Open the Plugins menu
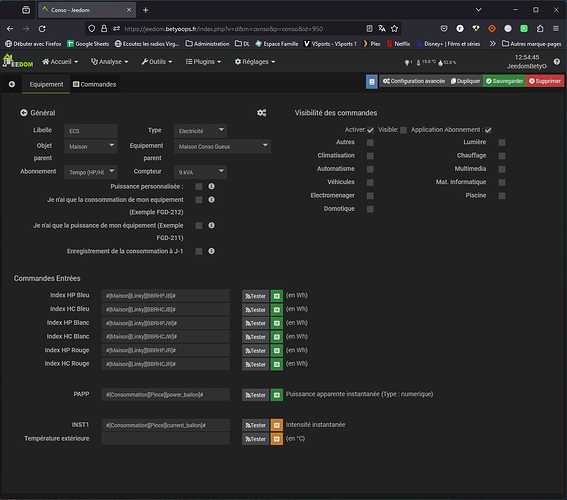The image size is (567, 500). click(x=203, y=62)
